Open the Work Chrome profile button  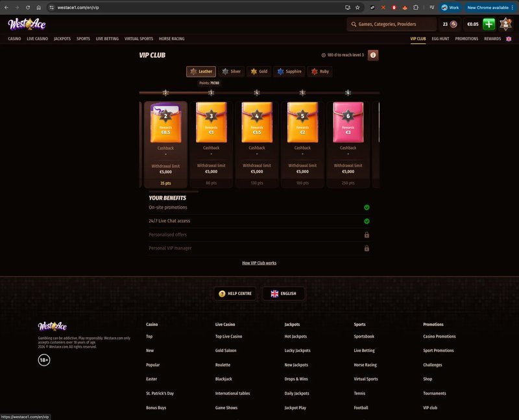click(450, 7)
